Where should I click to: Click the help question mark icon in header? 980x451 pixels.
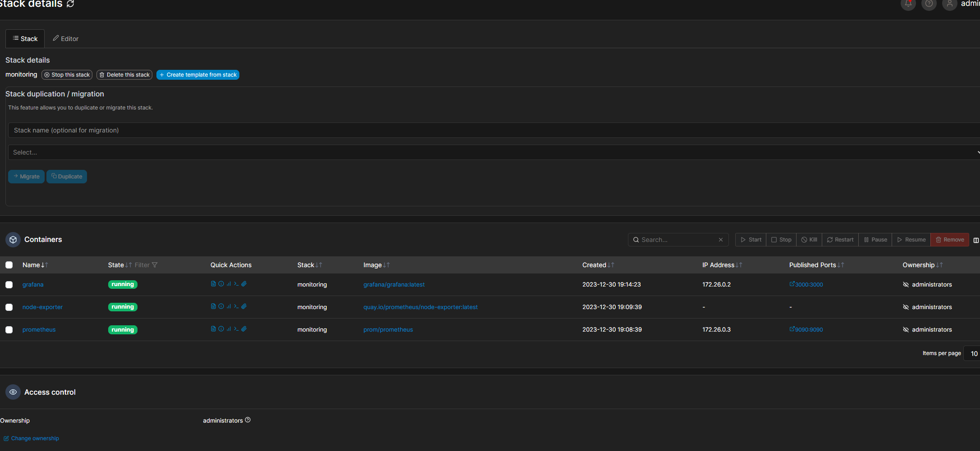tap(929, 4)
